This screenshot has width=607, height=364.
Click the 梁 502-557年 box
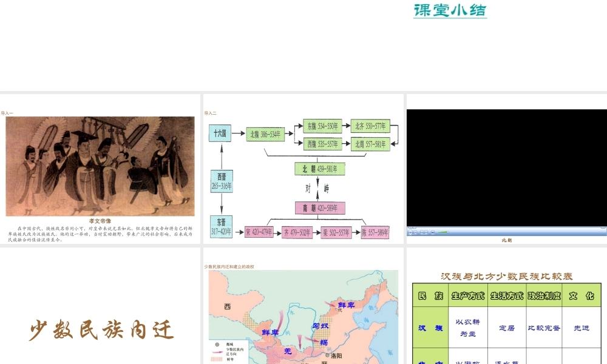(x=336, y=232)
